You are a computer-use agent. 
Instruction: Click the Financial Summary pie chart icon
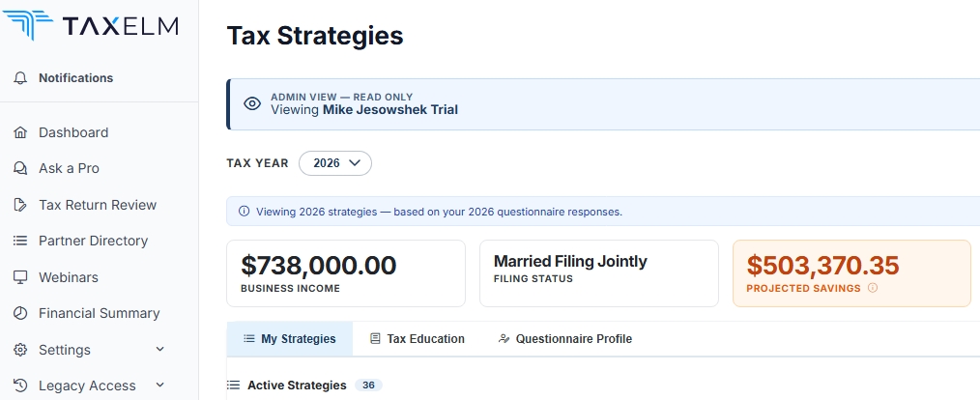[x=20, y=313]
